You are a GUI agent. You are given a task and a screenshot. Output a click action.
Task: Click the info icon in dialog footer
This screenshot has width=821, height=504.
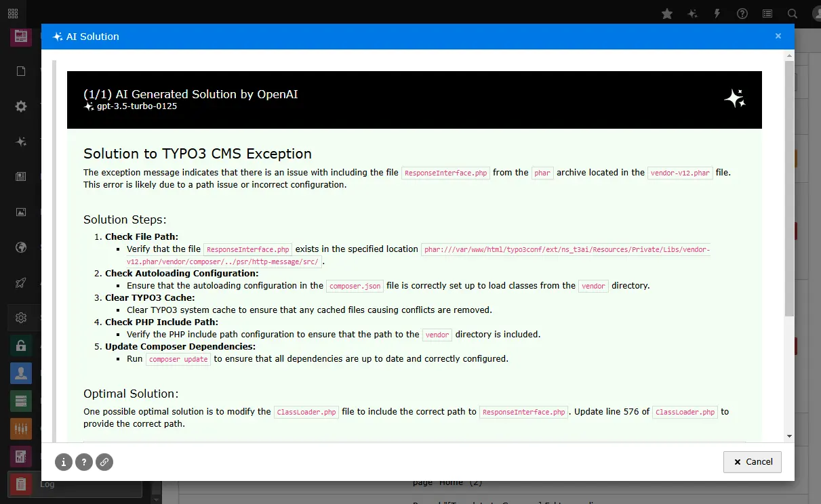[64, 462]
